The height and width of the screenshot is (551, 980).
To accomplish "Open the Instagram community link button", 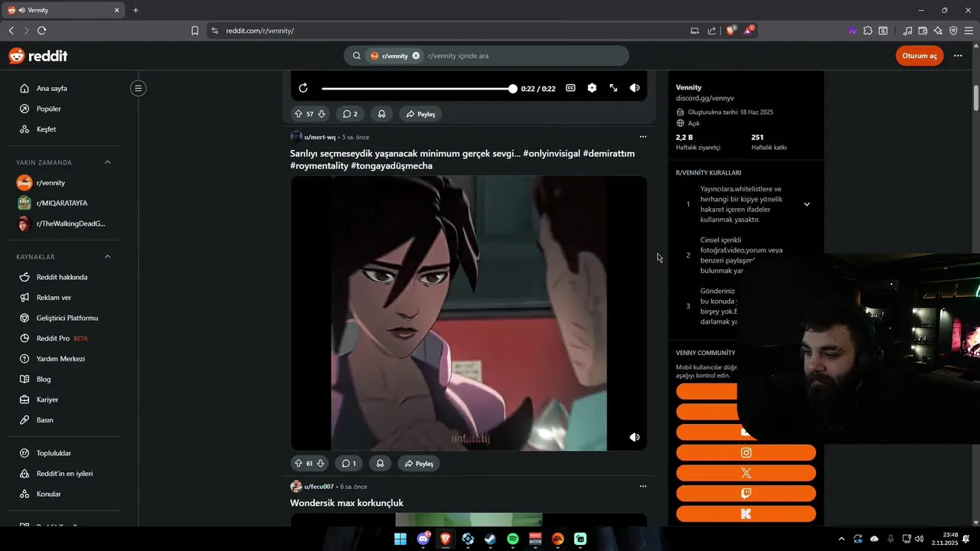I will [746, 453].
